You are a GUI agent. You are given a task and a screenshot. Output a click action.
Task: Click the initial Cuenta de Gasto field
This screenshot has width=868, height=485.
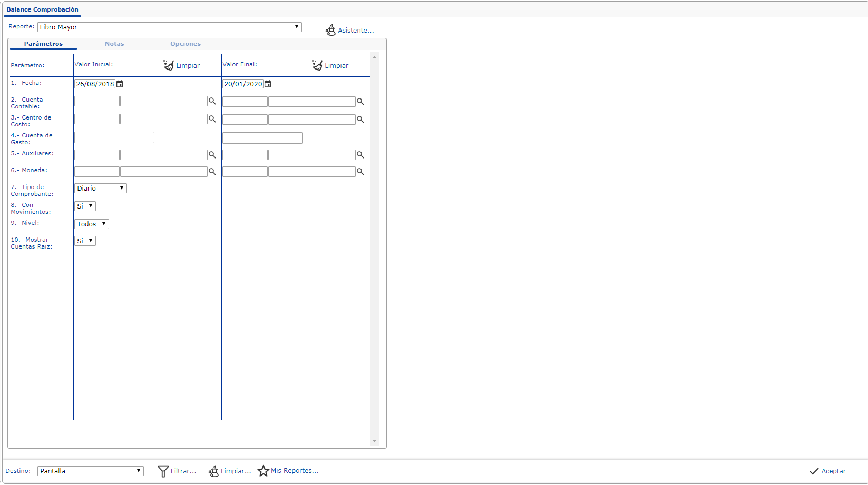tap(114, 137)
